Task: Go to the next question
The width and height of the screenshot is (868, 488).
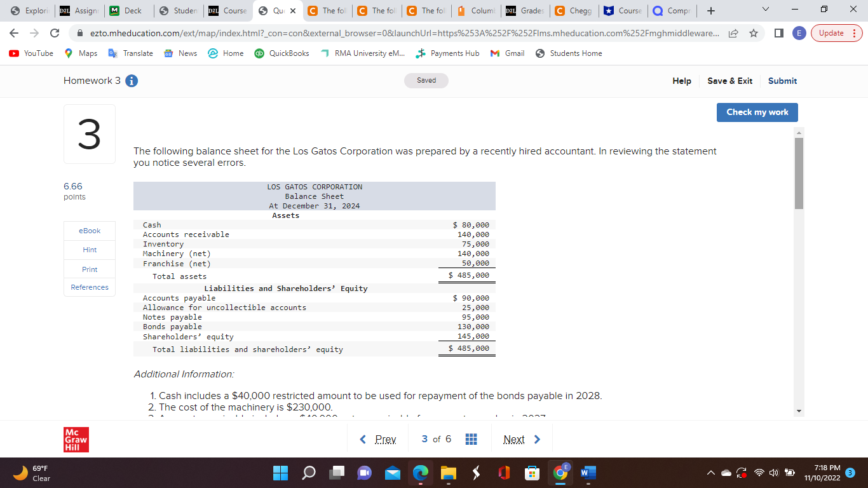Action: (522, 440)
